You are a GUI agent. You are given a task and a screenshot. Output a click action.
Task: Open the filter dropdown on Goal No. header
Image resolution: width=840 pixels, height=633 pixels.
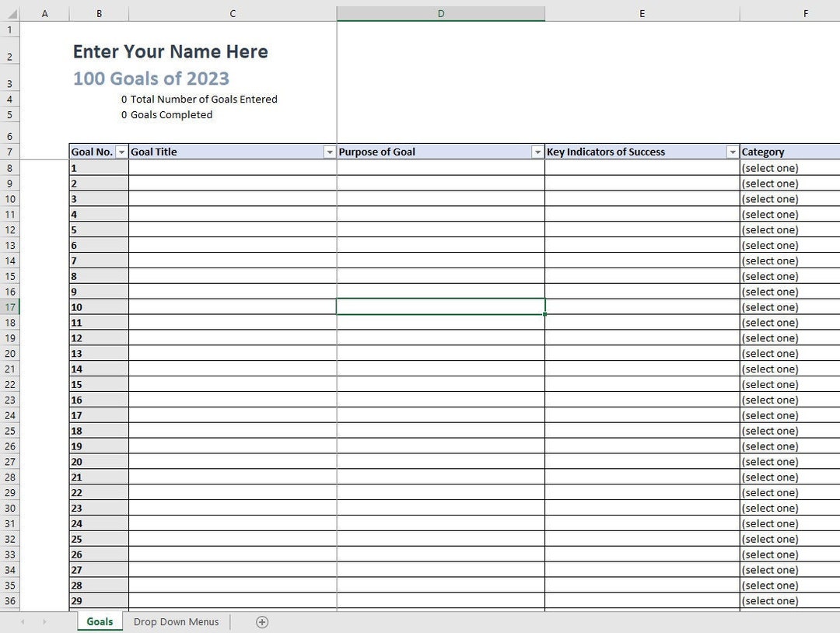tap(121, 152)
